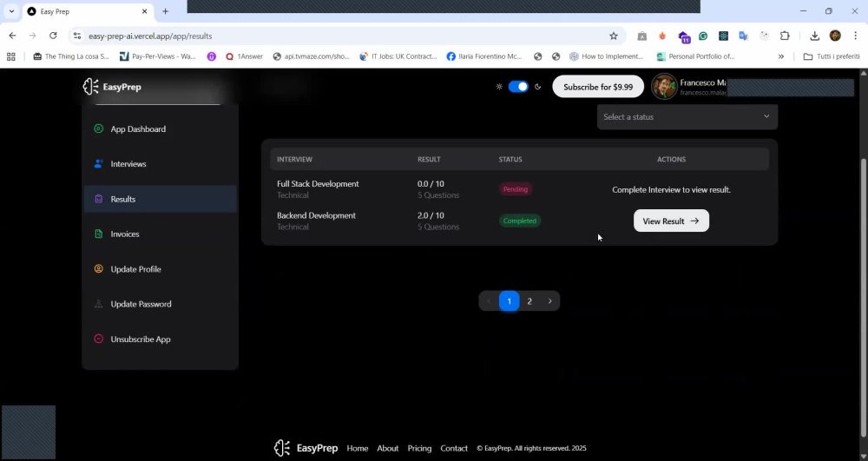
Task: Open the Select a status dropdown
Action: [x=687, y=117]
